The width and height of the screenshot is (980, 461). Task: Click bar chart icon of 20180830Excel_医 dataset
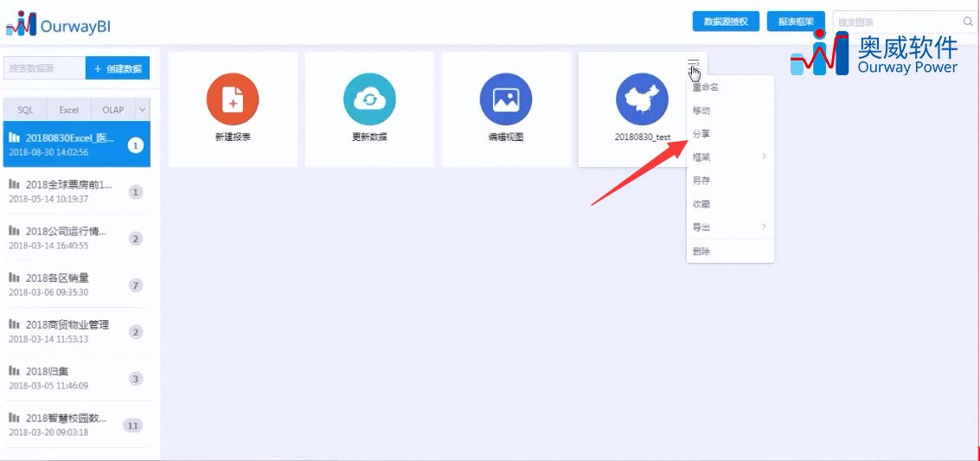click(x=15, y=138)
